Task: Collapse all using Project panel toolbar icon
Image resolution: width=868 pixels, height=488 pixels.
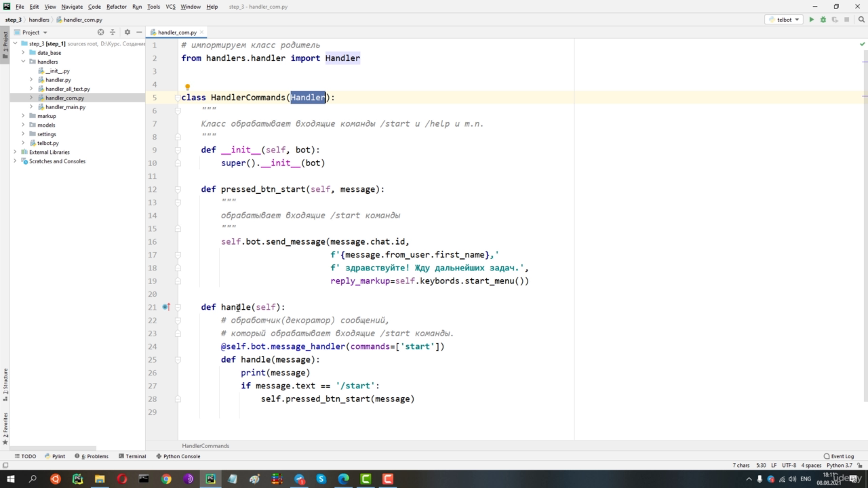Action: (113, 32)
